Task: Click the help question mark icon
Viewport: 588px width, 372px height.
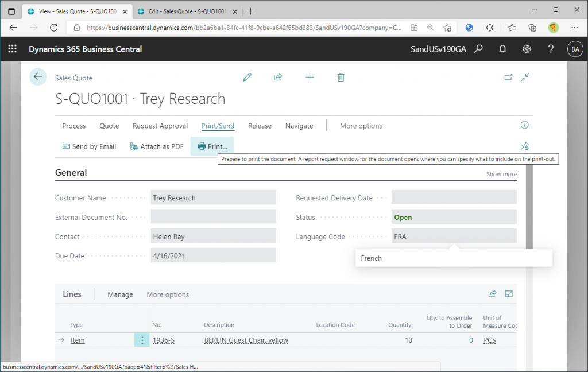Action: click(551, 49)
